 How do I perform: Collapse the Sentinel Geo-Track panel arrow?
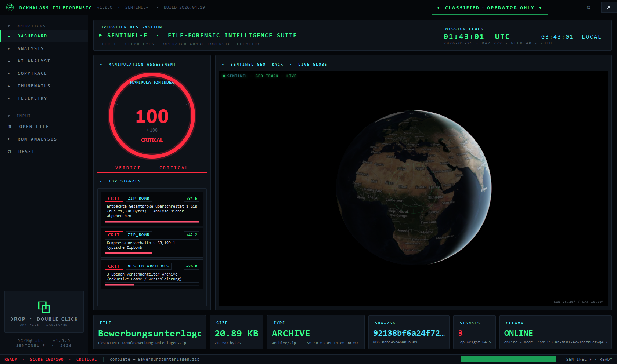(223, 65)
